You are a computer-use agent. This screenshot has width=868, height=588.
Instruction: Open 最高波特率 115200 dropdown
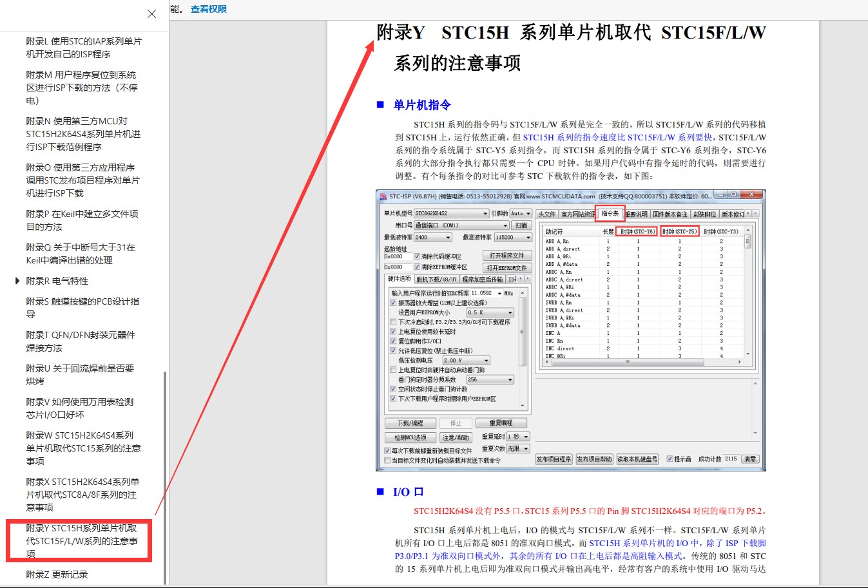point(513,238)
